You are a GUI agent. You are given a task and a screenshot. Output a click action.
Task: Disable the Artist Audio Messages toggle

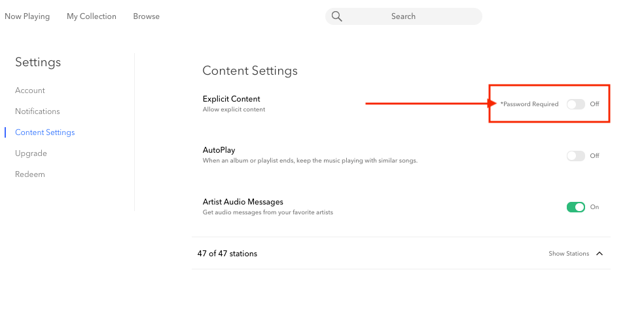[x=575, y=207]
